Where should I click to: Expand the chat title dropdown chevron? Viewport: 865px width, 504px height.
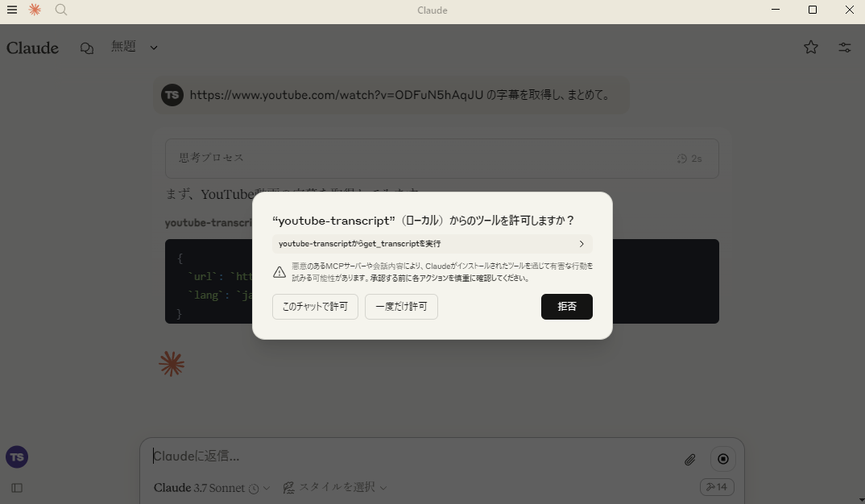pyautogui.click(x=154, y=48)
